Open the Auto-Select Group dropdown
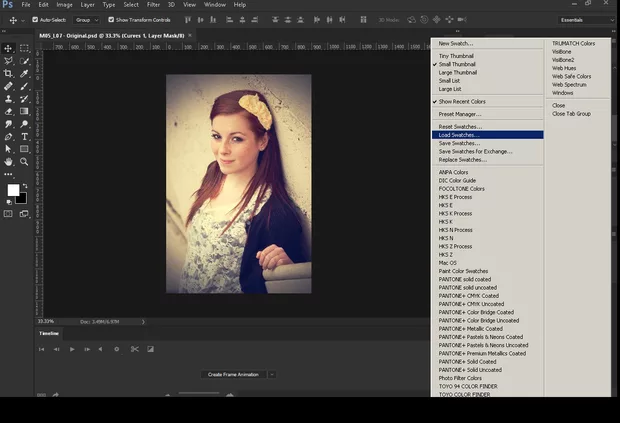This screenshot has height=423, width=620. tap(87, 19)
